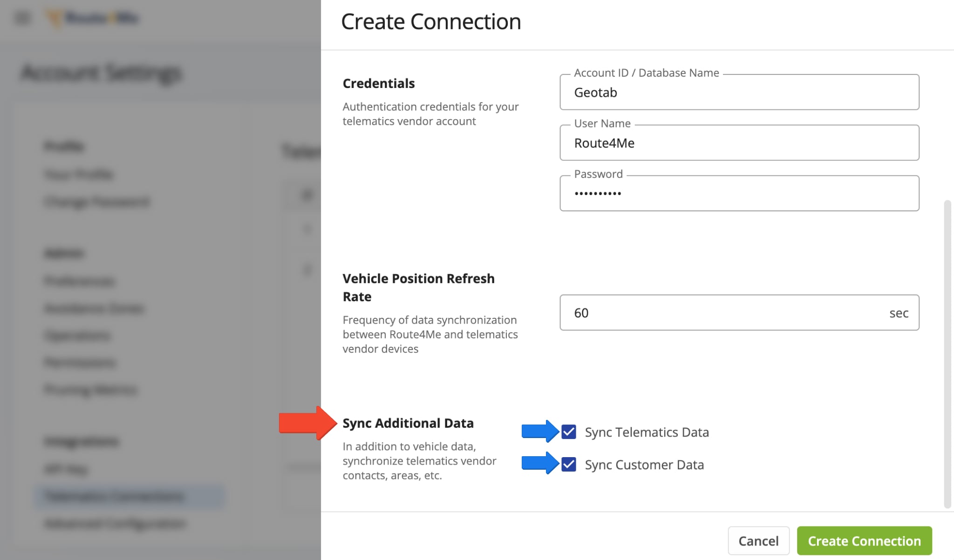Image resolution: width=954 pixels, height=560 pixels.
Task: Click the User Name field containing Route4Me
Action: coord(739,143)
